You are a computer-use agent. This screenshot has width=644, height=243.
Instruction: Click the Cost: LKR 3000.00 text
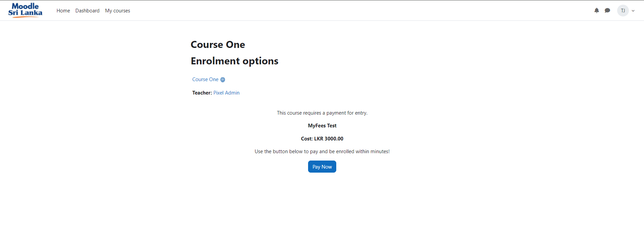tap(322, 139)
